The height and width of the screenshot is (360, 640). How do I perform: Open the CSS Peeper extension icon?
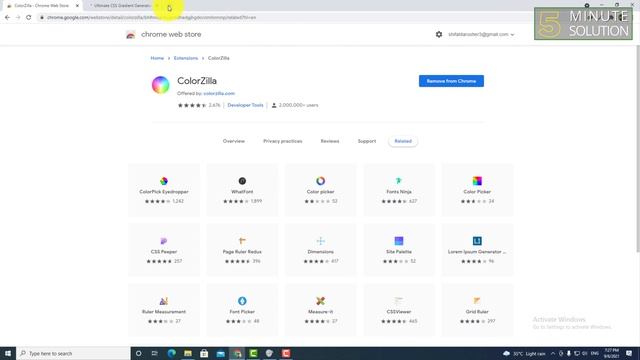tap(164, 241)
